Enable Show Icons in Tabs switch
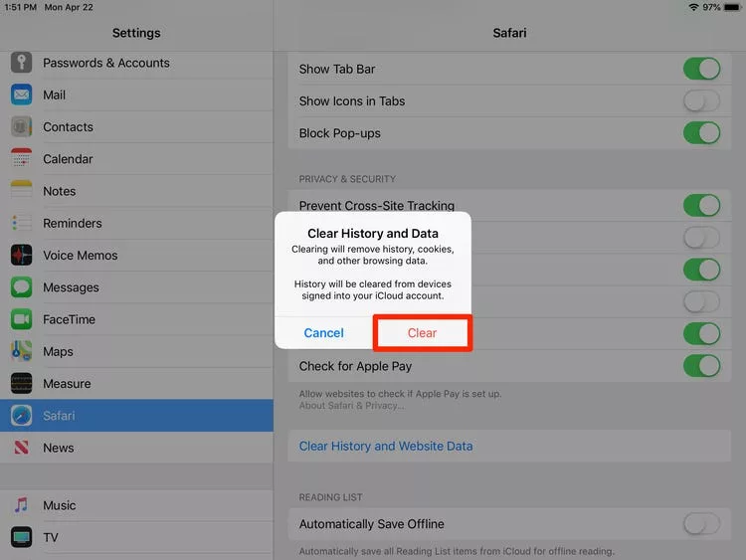 (x=702, y=100)
